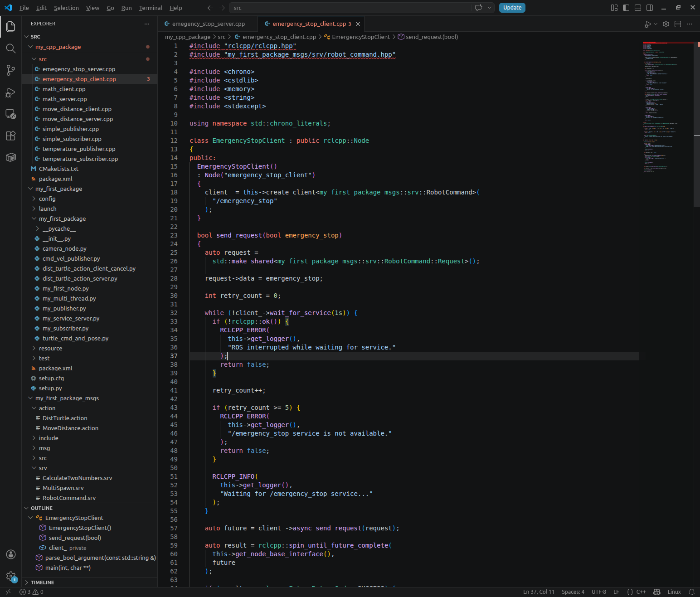Open the Terminal menu

[151, 8]
